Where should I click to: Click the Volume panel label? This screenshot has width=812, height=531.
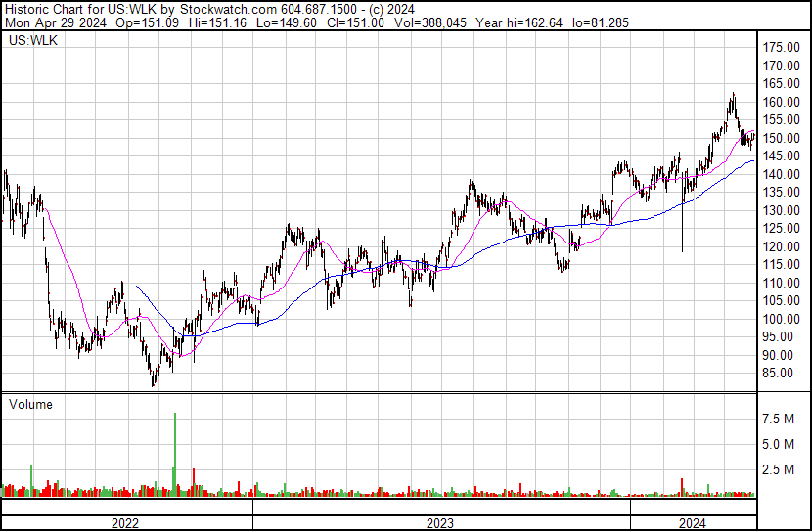pos(30,404)
